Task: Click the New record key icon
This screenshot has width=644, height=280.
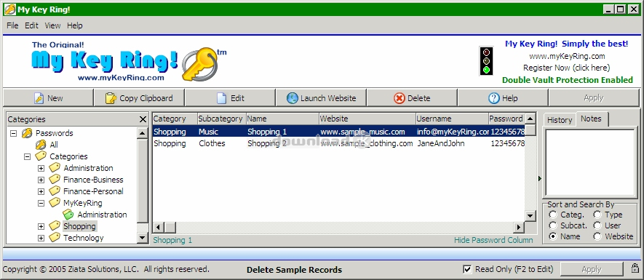Action: point(39,98)
